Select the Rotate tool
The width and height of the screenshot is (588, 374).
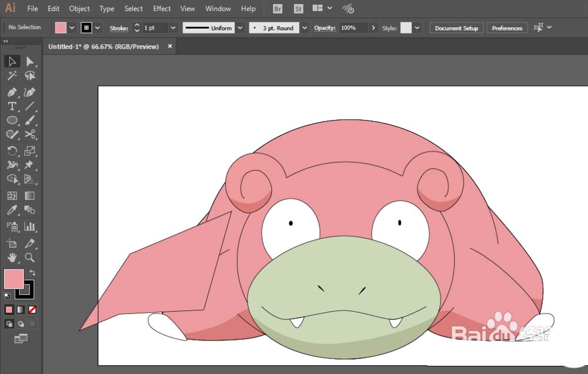click(x=12, y=151)
